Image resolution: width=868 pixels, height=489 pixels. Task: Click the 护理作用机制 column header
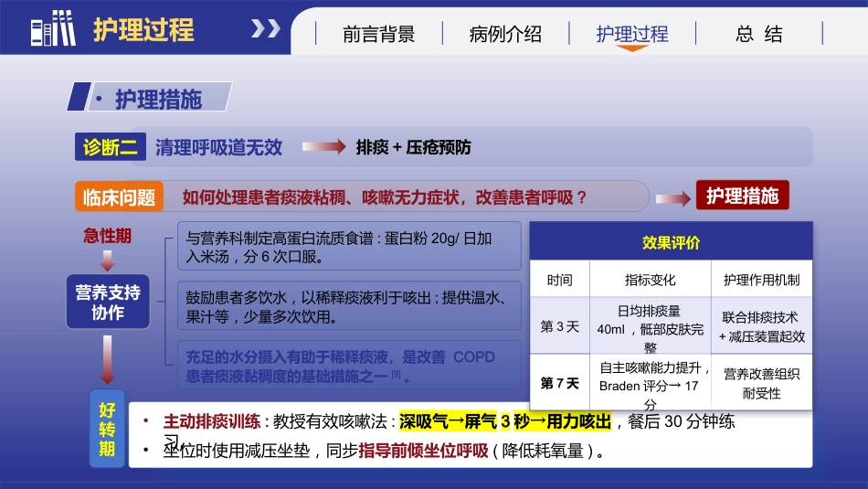pyautogui.click(x=762, y=280)
